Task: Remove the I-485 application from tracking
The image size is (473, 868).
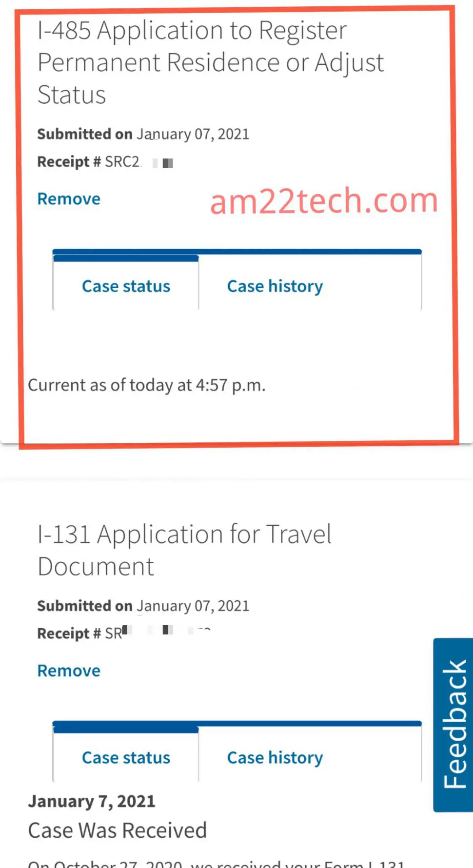Action: coord(68,198)
